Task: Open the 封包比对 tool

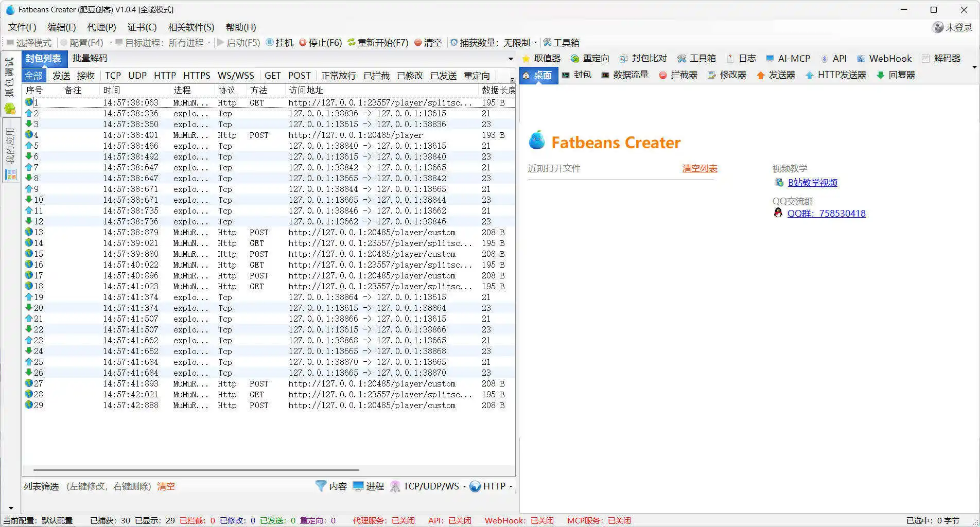Action: [x=643, y=59]
